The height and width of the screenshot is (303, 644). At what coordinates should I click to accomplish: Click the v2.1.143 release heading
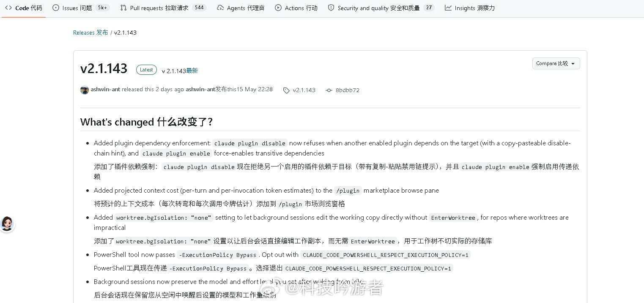[104, 68]
